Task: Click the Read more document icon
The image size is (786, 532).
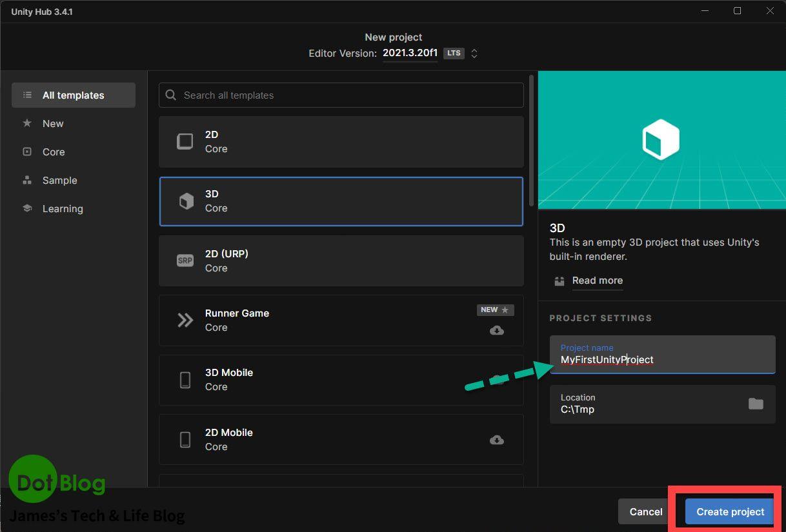Action: tap(559, 281)
